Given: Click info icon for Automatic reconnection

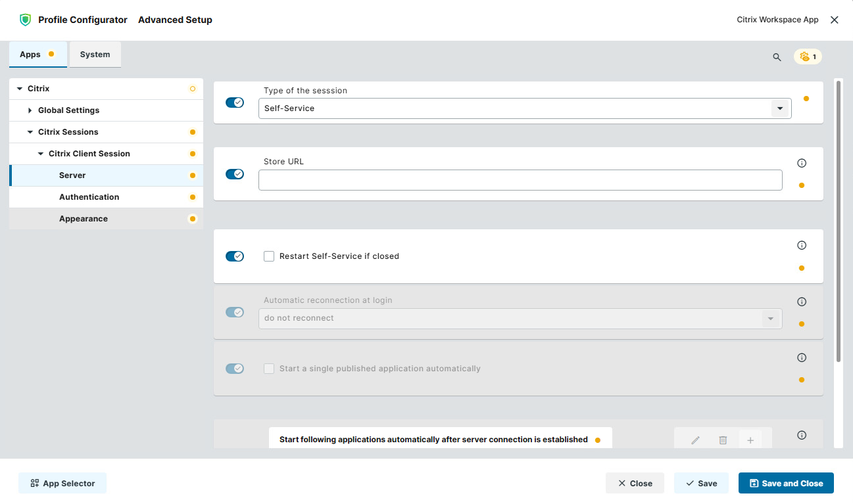Looking at the screenshot, I should 801,302.
